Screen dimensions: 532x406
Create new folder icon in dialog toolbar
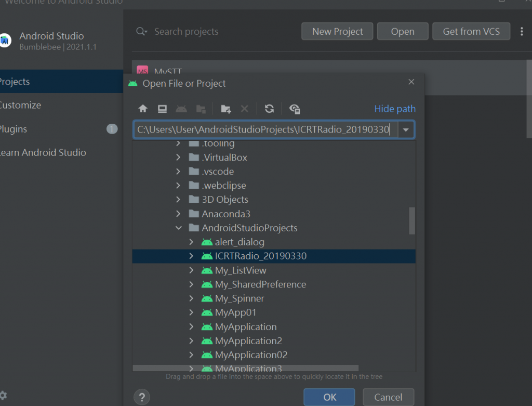coord(226,109)
